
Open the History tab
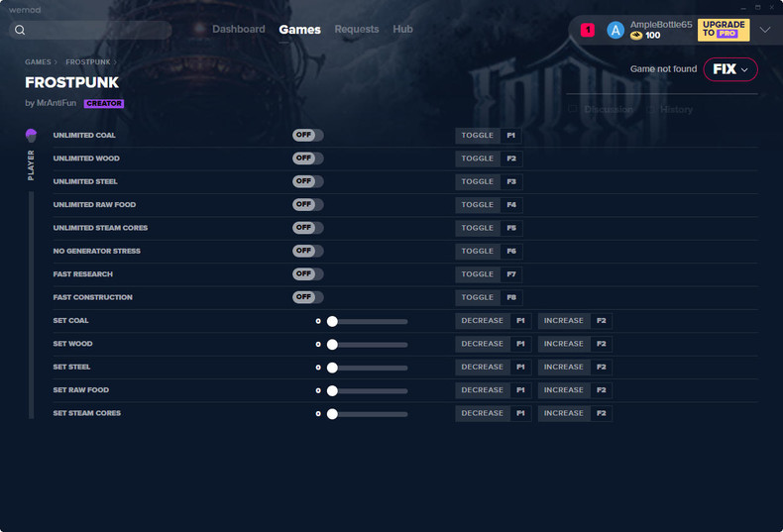coord(670,109)
